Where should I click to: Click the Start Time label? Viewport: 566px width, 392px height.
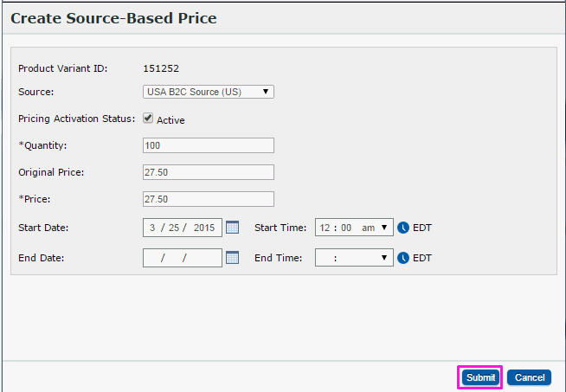280,228
